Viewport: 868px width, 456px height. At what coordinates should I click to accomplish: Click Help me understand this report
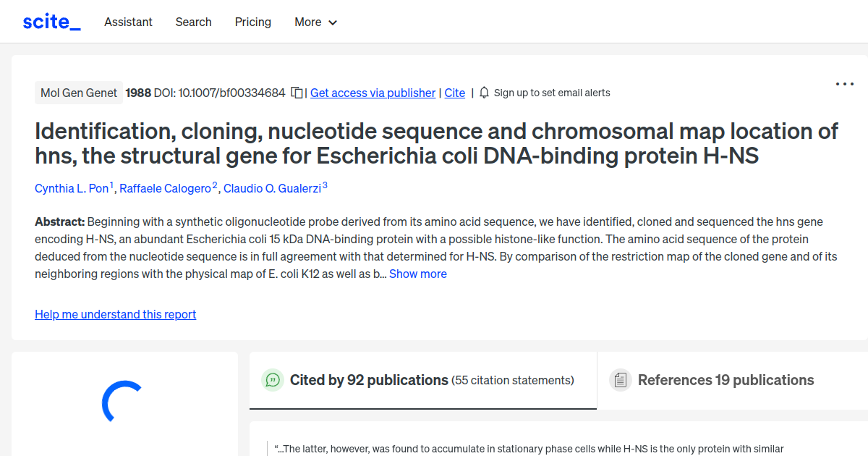point(115,314)
